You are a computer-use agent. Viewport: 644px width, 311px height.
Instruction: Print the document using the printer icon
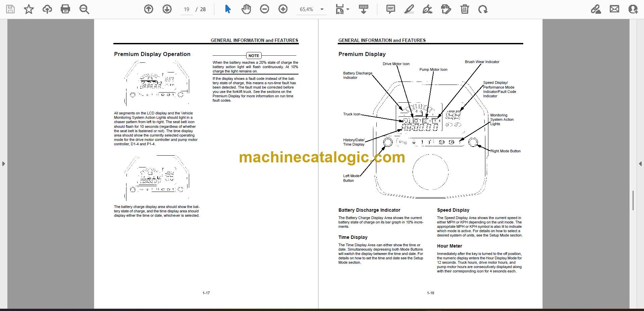pyautogui.click(x=65, y=9)
